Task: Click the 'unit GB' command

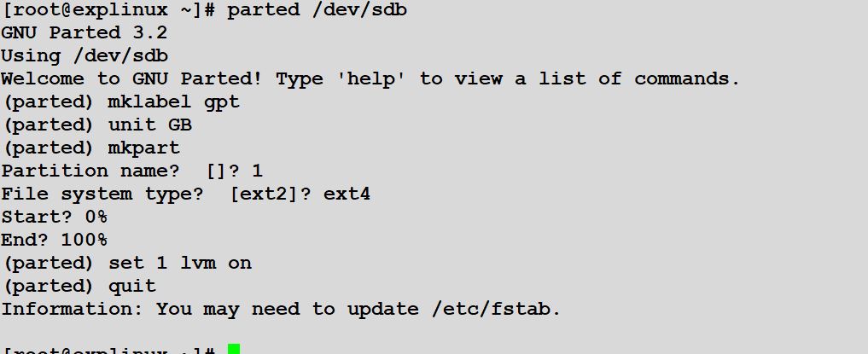Action: [150, 125]
